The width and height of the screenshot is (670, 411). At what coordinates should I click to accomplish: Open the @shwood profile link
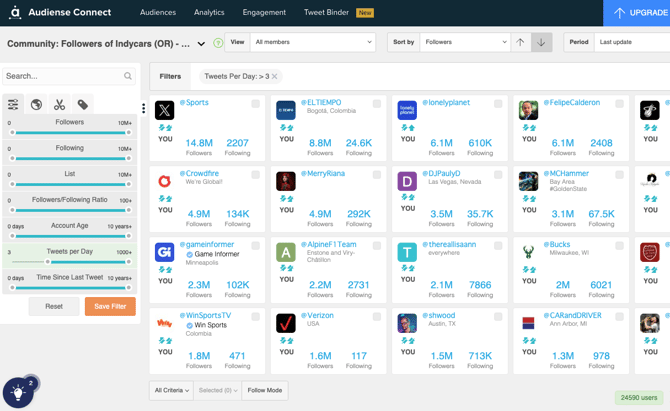tap(439, 315)
